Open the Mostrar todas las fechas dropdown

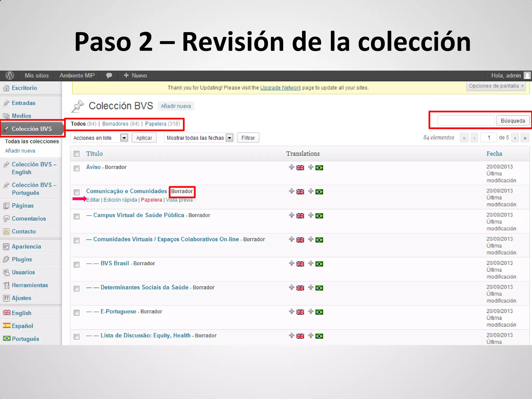pos(199,138)
